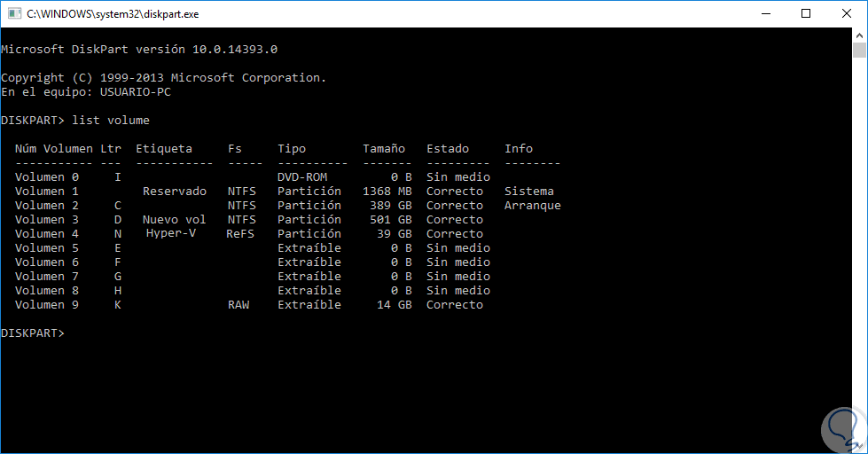Click the 'Sistema' info value
The width and height of the screenshot is (868, 454).
tap(529, 191)
